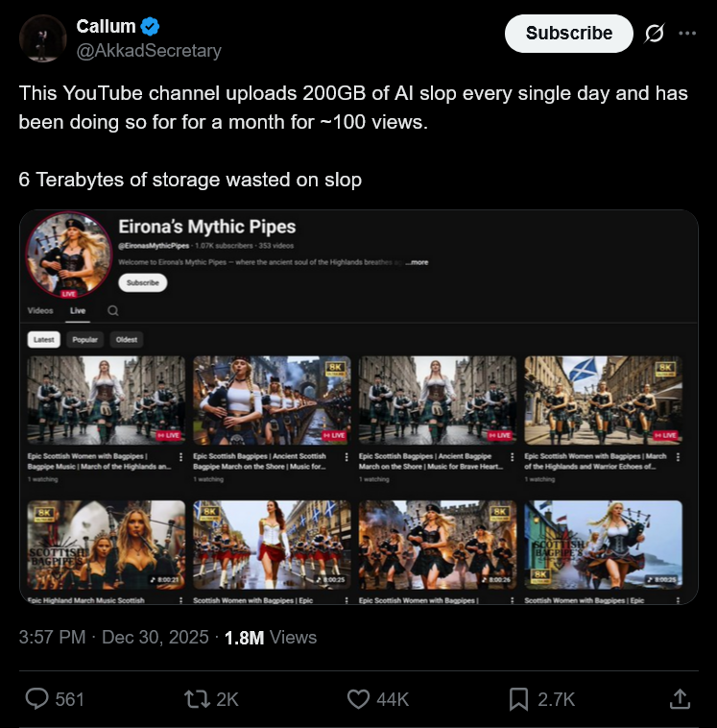
Task: Open the share upload icon
Action: pos(680,699)
